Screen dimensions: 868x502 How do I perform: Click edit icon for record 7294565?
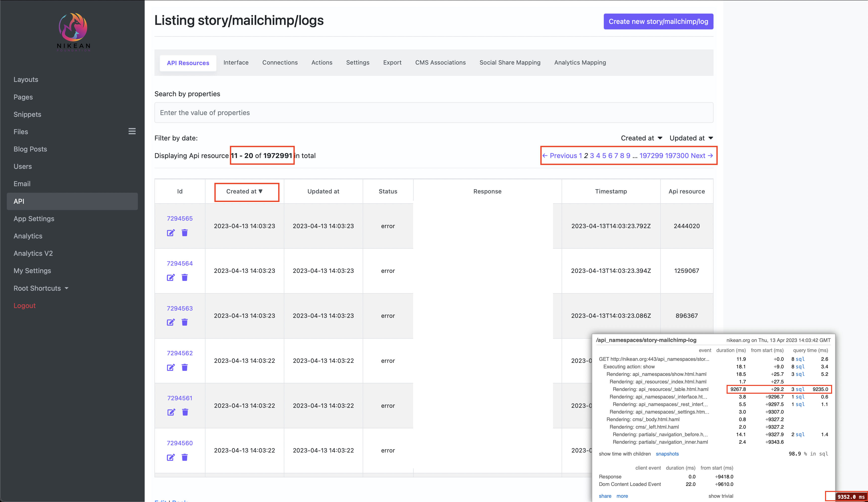(x=171, y=233)
